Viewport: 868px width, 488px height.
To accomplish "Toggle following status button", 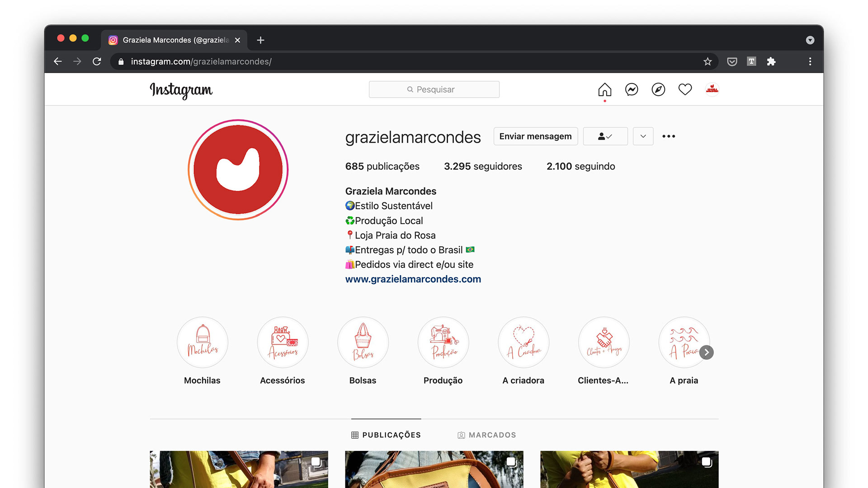I will pos(605,136).
